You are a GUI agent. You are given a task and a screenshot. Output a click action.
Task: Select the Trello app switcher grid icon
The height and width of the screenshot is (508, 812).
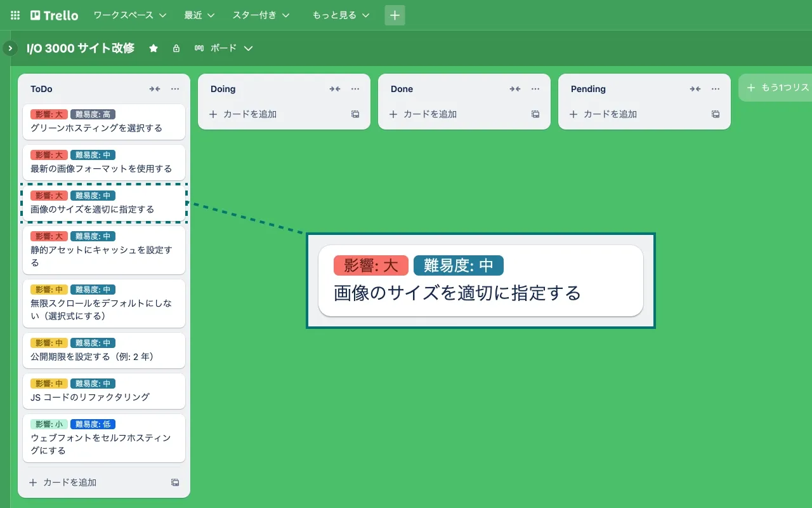pos(14,15)
